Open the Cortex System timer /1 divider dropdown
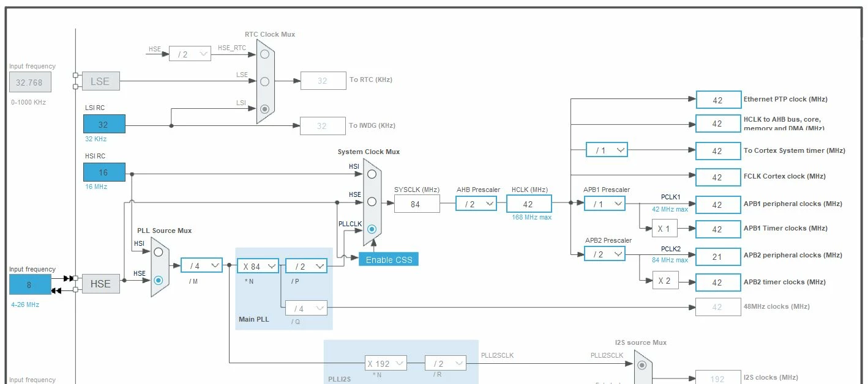The width and height of the screenshot is (868, 384). point(607,150)
